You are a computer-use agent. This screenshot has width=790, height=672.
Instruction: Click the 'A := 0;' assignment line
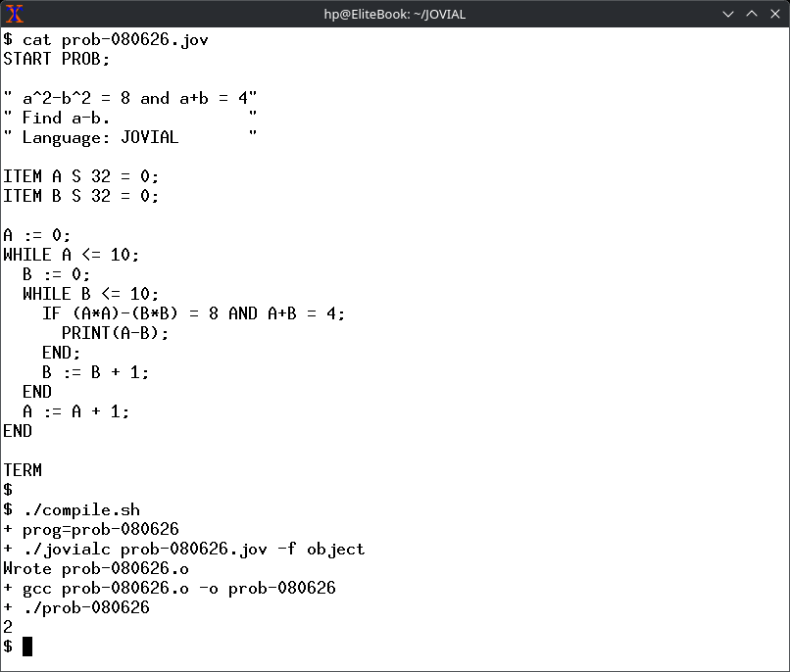click(37, 235)
